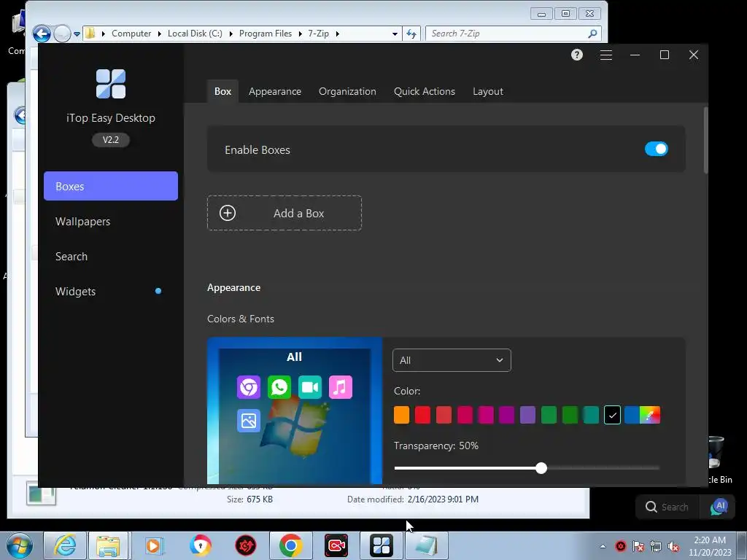Click the pink music note icon in preview
The width and height of the screenshot is (747, 560).
click(340, 387)
